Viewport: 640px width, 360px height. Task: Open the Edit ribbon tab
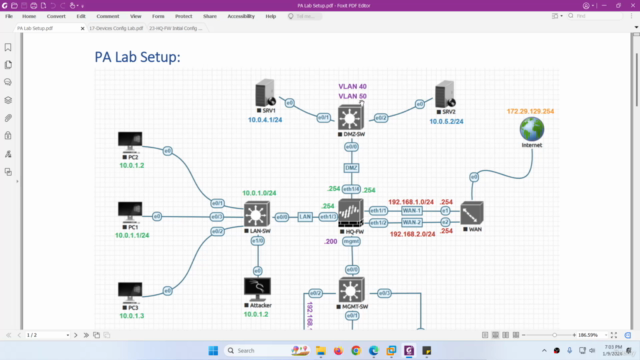point(81,16)
